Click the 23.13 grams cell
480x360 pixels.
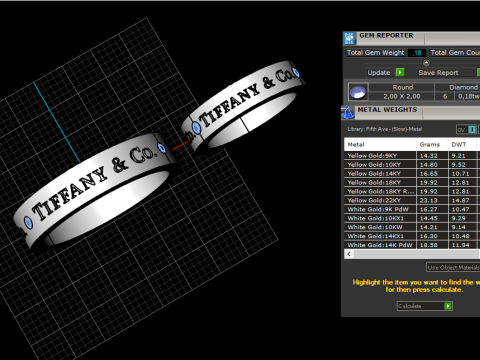tap(432, 200)
